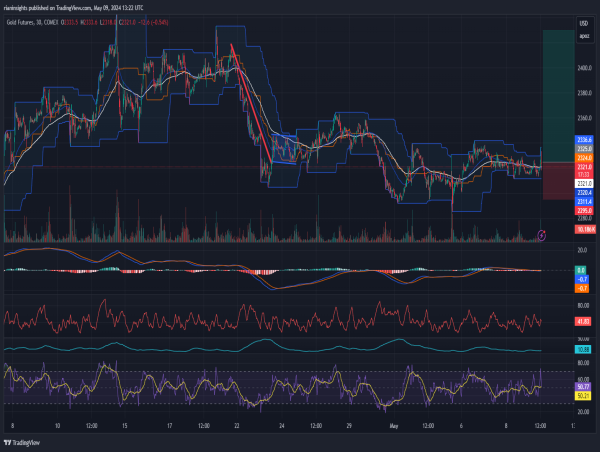Select the orange 2324.0 price label

pos(584,158)
